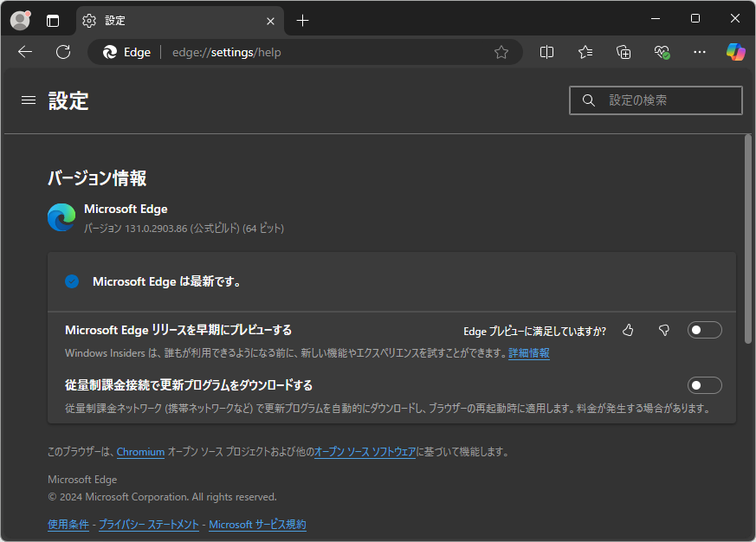756x542 pixels.
Task: Give thumbs down on Edge preview feedback
Action: tap(663, 330)
